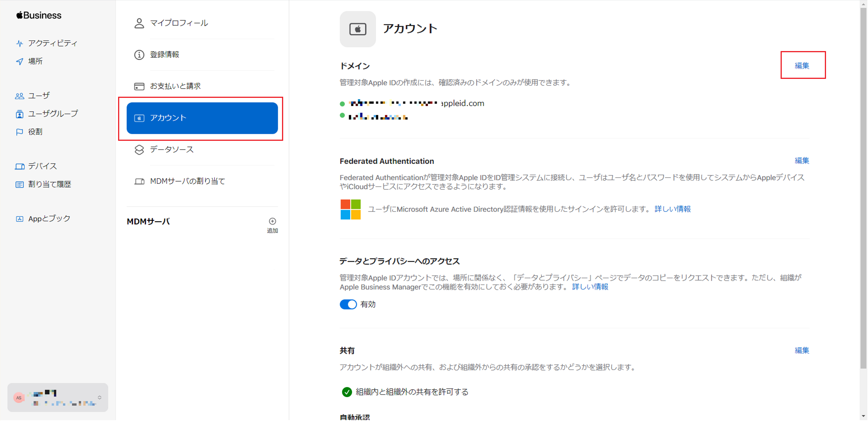Screen dimensions: 868x421
Task: Click the scrollbar down arrow
Action: [863, 416]
